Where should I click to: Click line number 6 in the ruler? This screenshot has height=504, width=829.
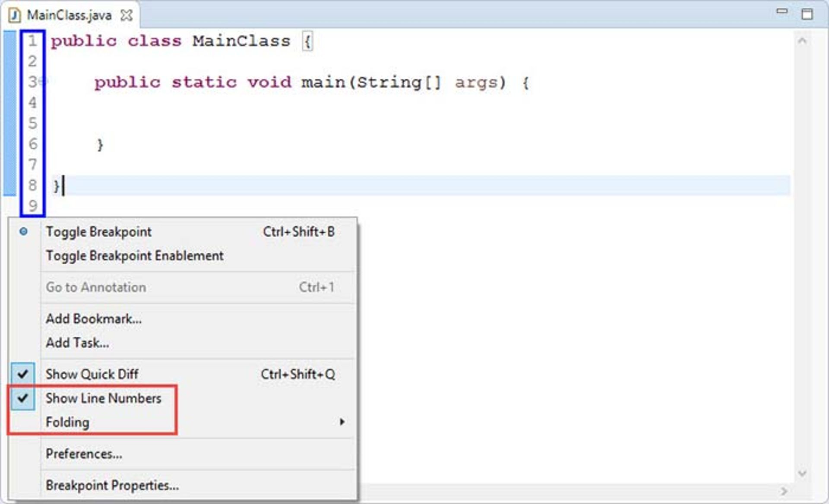[x=32, y=144]
